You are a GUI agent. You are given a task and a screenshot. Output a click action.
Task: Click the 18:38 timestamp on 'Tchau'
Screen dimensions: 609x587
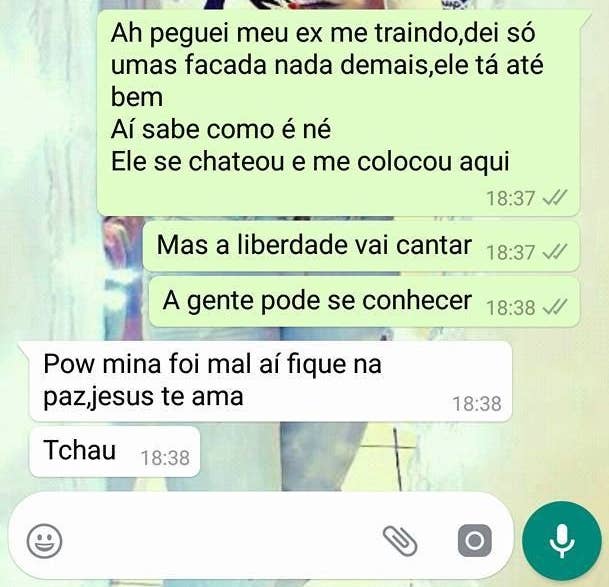pyautogui.click(x=165, y=458)
